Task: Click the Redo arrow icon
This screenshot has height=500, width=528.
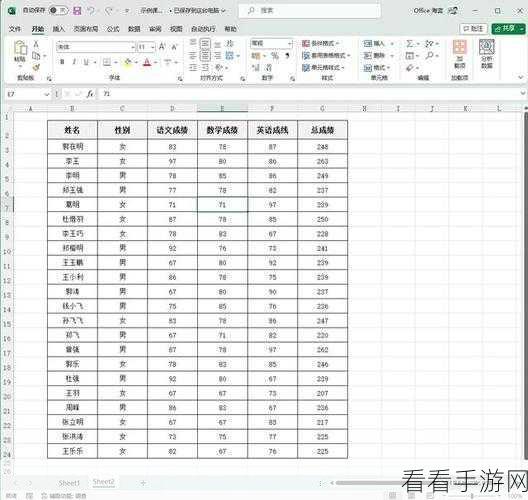Action: (108, 11)
